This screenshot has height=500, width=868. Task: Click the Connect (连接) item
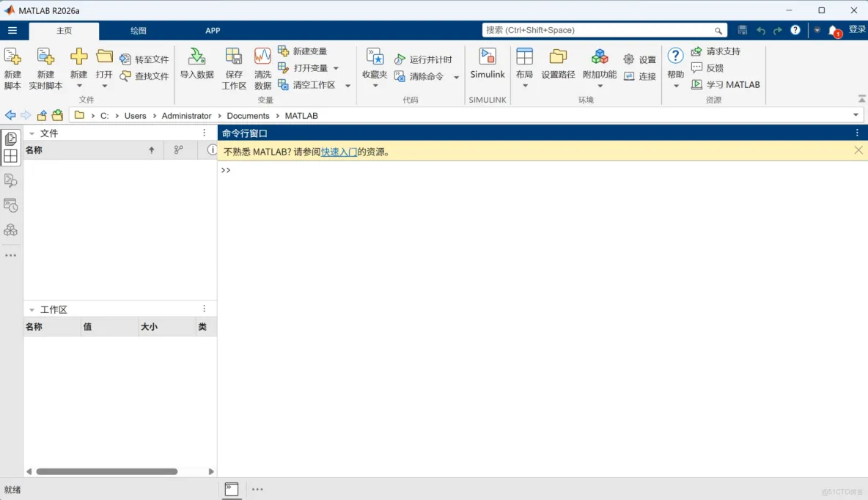pyautogui.click(x=639, y=76)
